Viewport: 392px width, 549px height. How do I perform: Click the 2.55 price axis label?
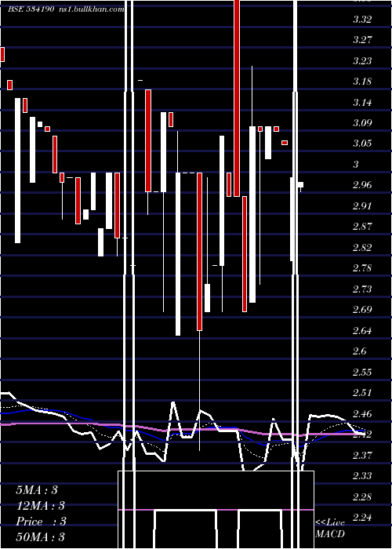362,373
